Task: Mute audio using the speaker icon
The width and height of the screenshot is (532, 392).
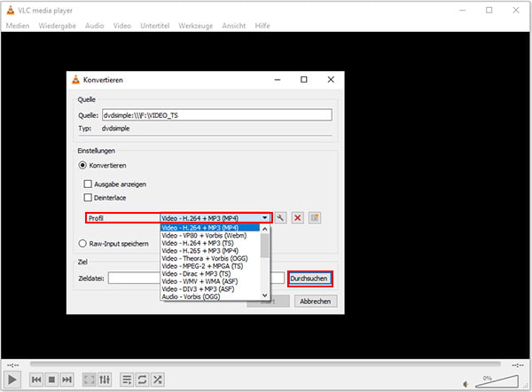Action: pyautogui.click(x=465, y=384)
